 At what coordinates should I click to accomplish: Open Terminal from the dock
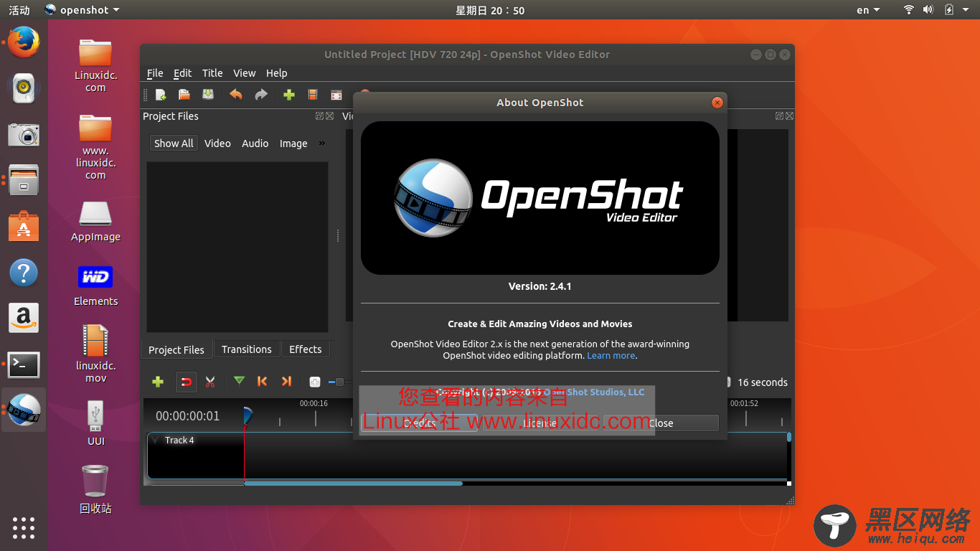pos(24,364)
